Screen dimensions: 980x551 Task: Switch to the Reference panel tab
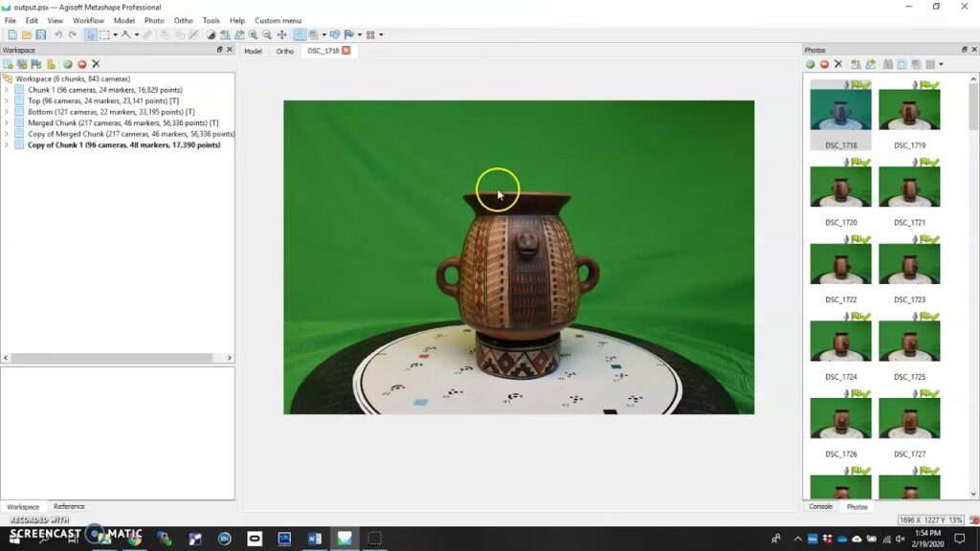pyautogui.click(x=69, y=506)
